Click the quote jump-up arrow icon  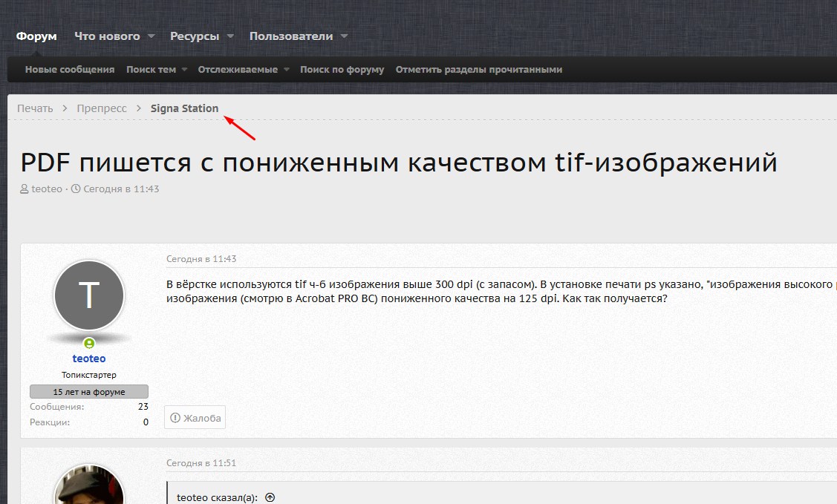click(x=270, y=497)
